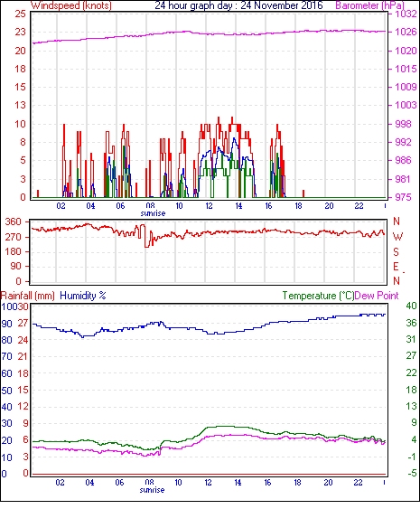
Task: Click the W compass label on direction chart
Action: (x=397, y=237)
